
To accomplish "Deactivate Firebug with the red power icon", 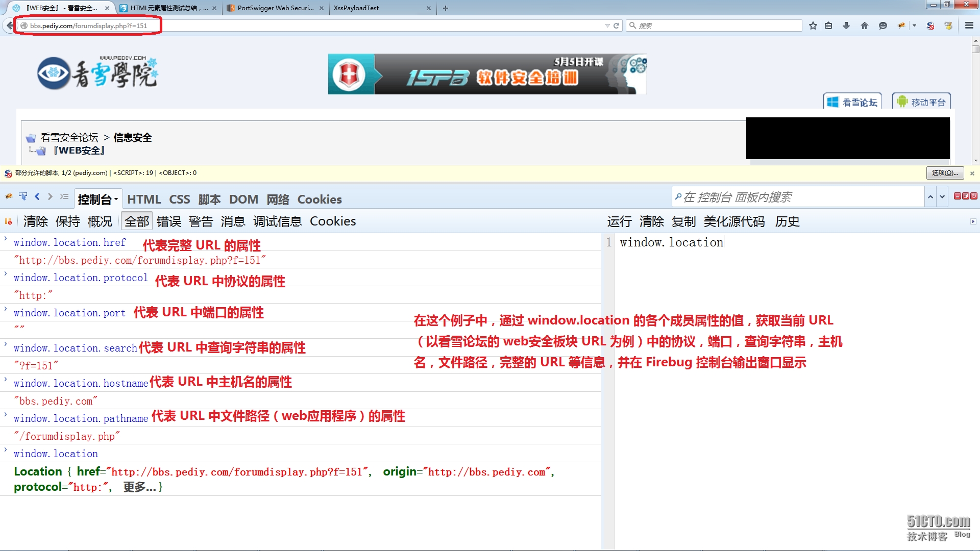I will 973,196.
